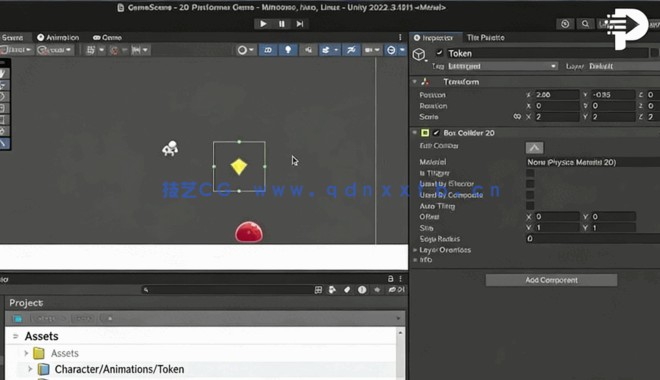Screen dimensions: 660x380
Task: Click the snap increment ruler icon
Action: click(136, 50)
